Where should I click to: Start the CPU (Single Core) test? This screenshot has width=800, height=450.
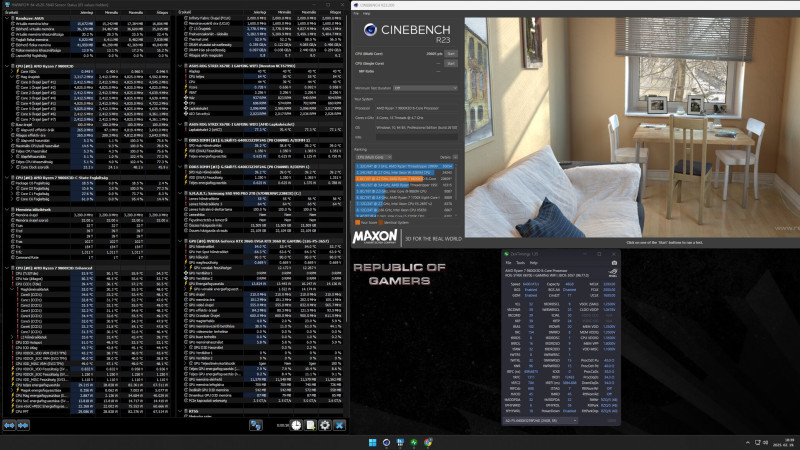pyautogui.click(x=451, y=64)
